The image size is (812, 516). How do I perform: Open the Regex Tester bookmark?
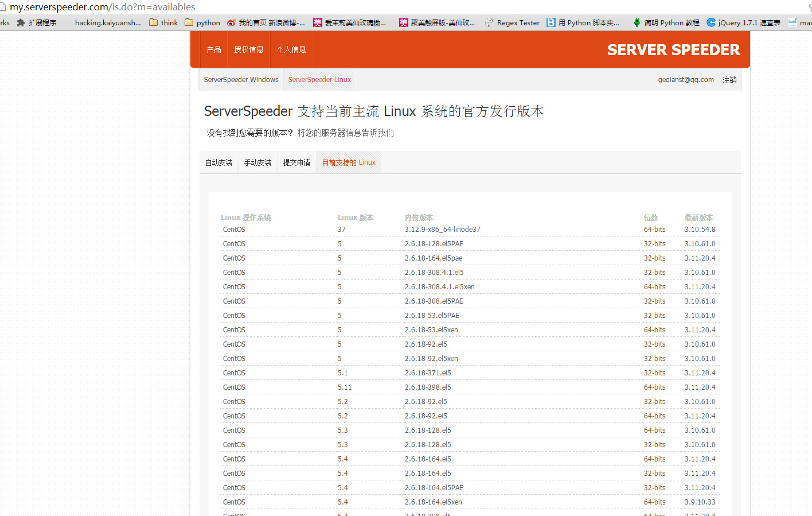(x=512, y=23)
